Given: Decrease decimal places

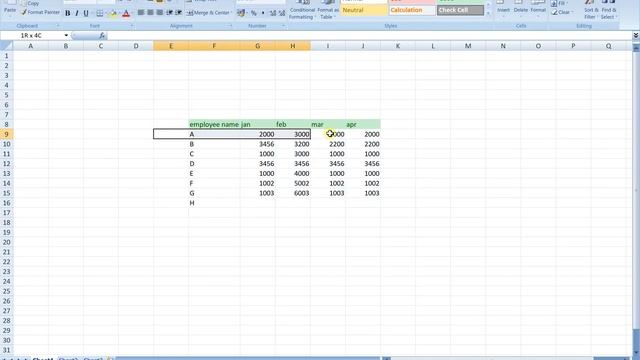Looking at the screenshot, I should point(282,13).
